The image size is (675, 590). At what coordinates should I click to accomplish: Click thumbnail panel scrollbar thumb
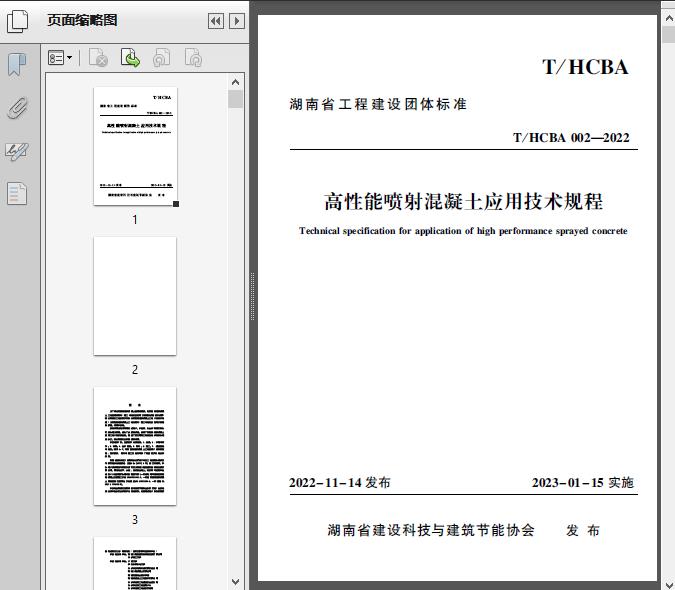(235, 99)
